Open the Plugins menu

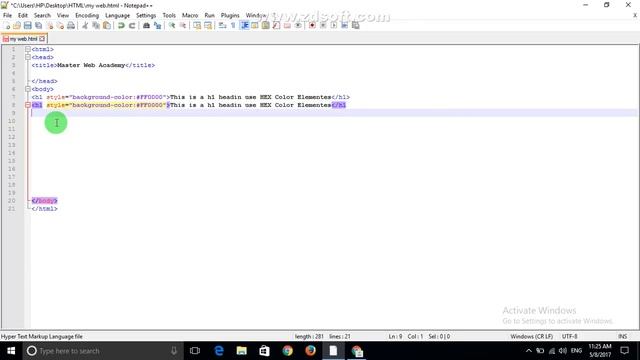230,15
